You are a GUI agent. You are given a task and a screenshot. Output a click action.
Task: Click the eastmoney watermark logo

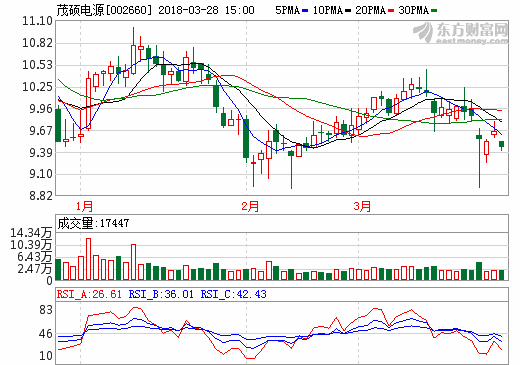[x=461, y=33]
